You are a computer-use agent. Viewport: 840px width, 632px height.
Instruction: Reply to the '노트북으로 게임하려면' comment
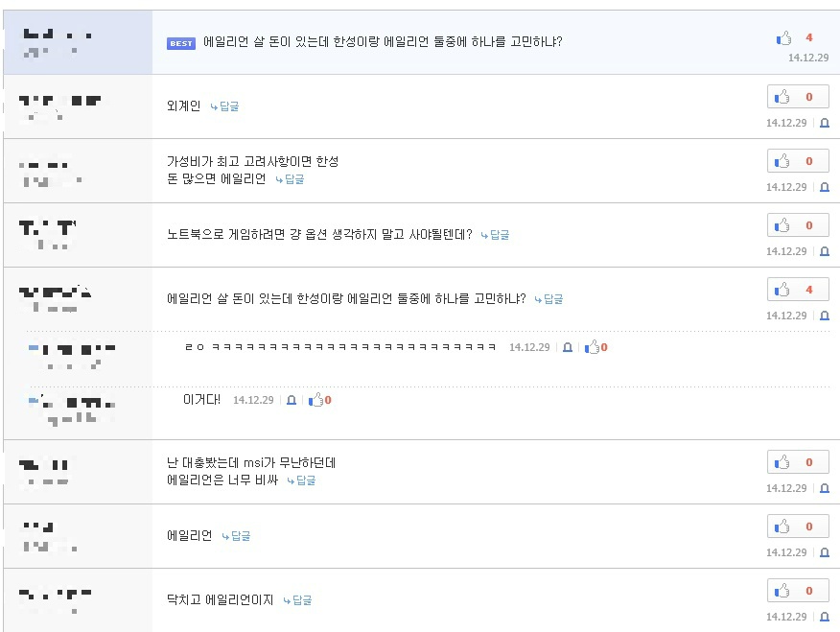[x=495, y=235]
